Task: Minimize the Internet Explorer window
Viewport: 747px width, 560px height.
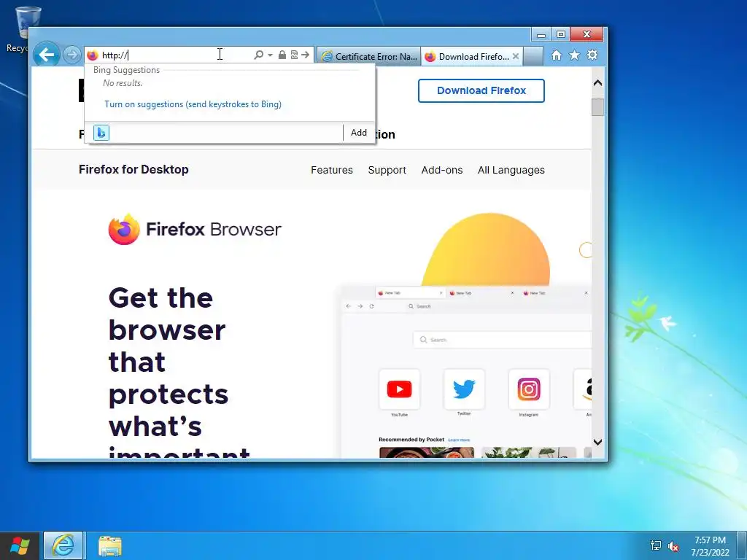Action: (541, 35)
